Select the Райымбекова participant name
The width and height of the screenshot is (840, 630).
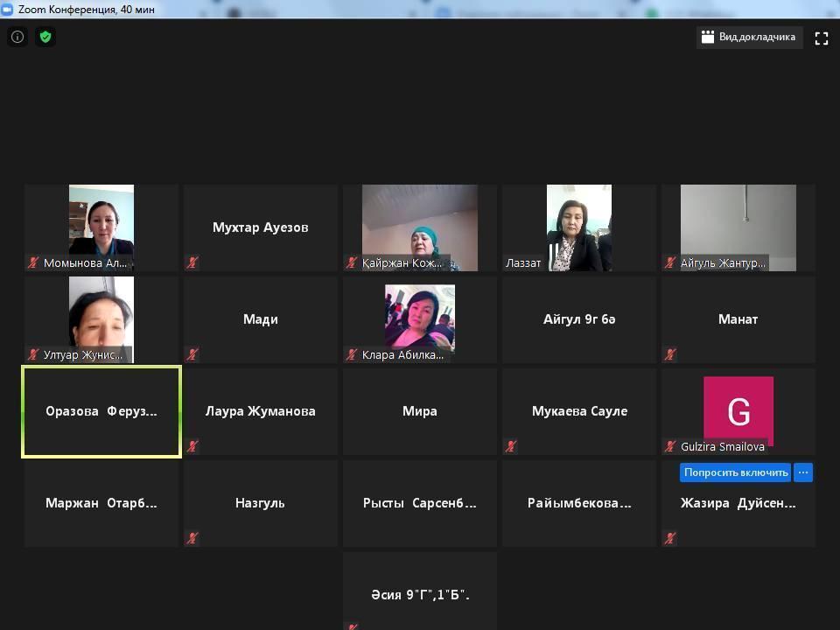tap(579, 503)
